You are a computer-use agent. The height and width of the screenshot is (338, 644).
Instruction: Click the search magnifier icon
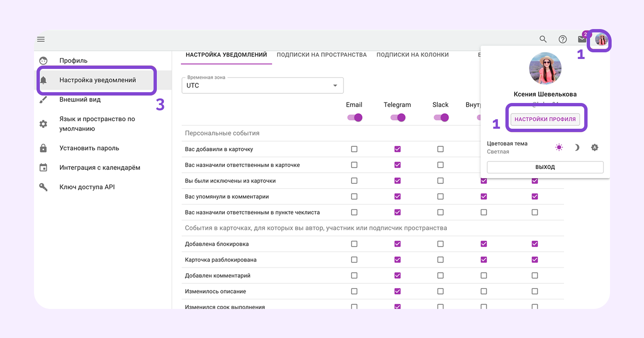pyautogui.click(x=543, y=39)
